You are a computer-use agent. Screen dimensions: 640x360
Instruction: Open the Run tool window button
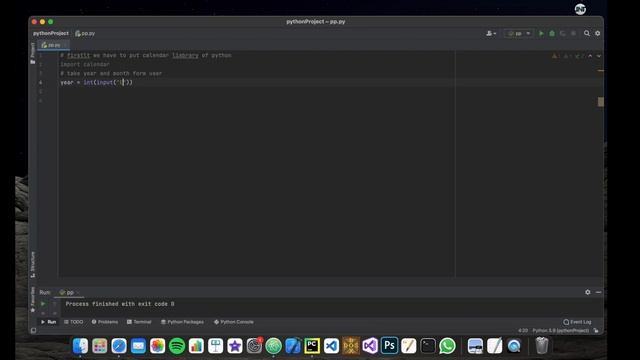coord(48,322)
